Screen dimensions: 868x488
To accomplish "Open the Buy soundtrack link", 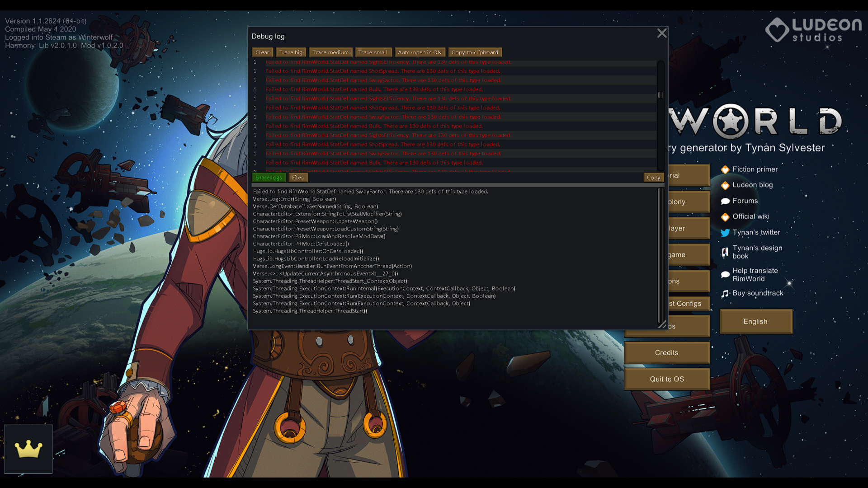I will click(x=758, y=293).
